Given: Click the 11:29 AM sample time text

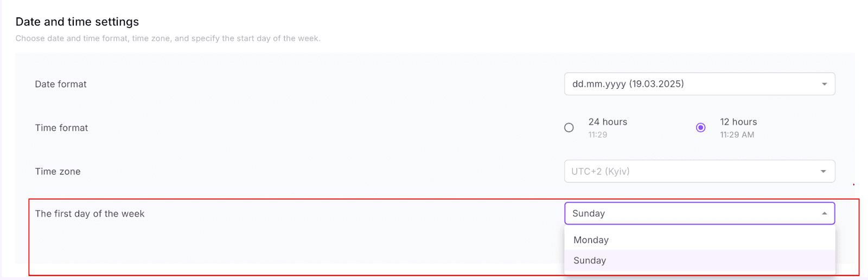Looking at the screenshot, I should 737,135.
